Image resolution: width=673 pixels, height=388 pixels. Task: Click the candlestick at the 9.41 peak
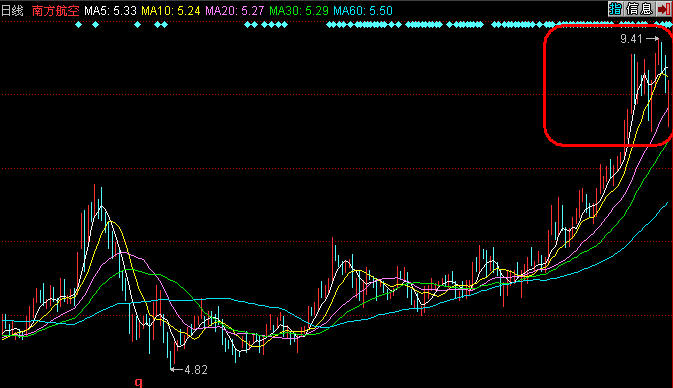[x=659, y=52]
